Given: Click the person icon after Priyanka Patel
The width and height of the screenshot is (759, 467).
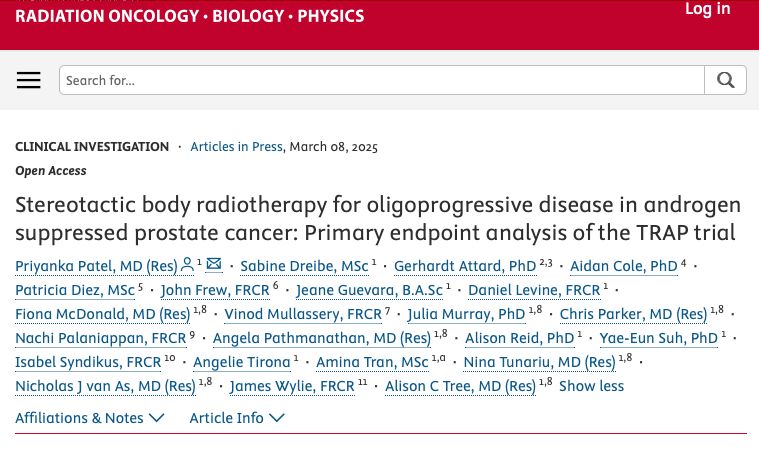Looking at the screenshot, I should point(187,265).
